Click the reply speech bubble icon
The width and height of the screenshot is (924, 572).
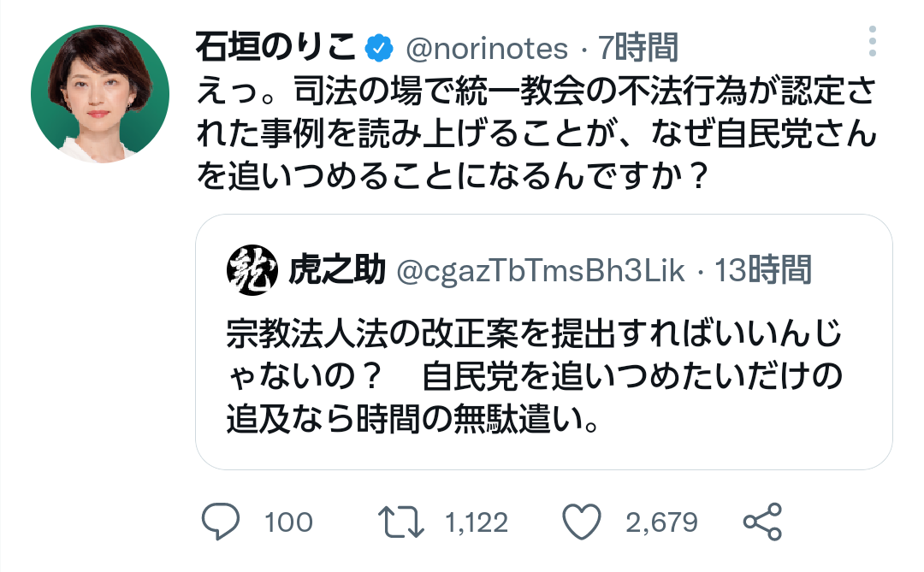coord(220,522)
